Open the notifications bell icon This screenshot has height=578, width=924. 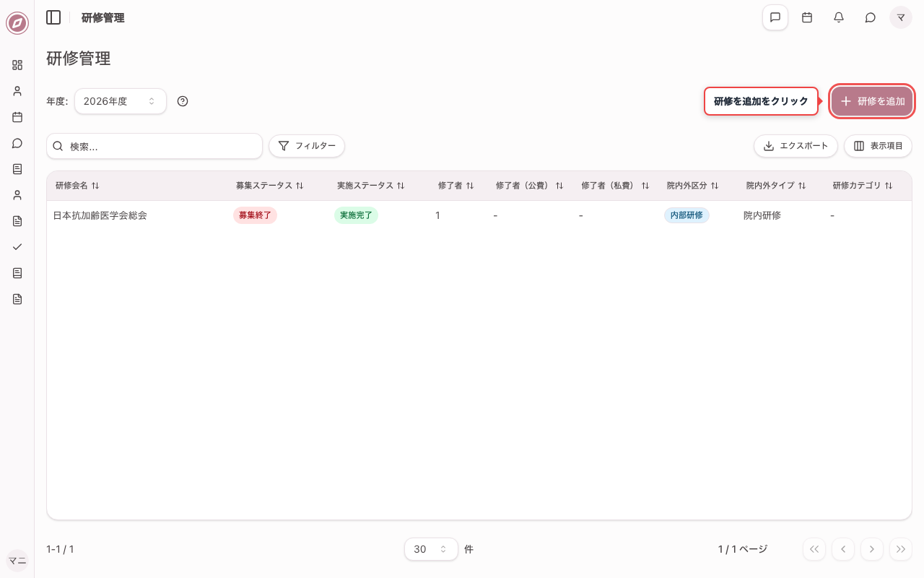point(839,17)
